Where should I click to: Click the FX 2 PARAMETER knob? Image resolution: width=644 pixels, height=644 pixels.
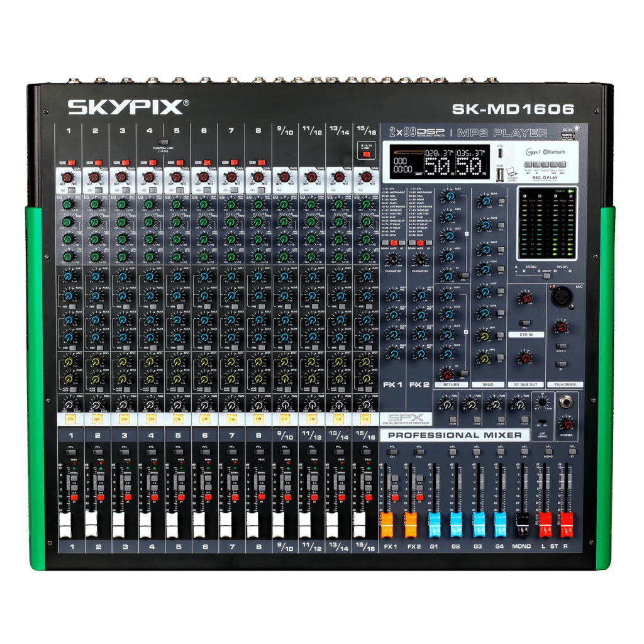[419, 260]
